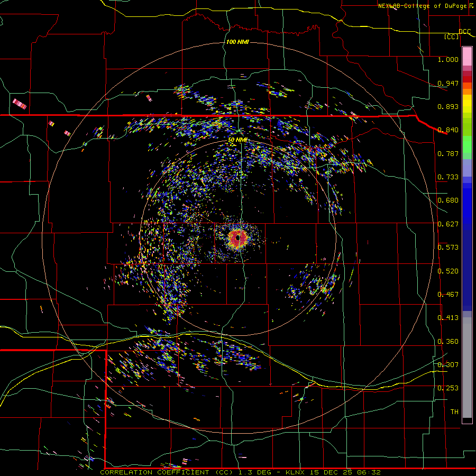Click the DCC label above the legend

coord(464,31)
